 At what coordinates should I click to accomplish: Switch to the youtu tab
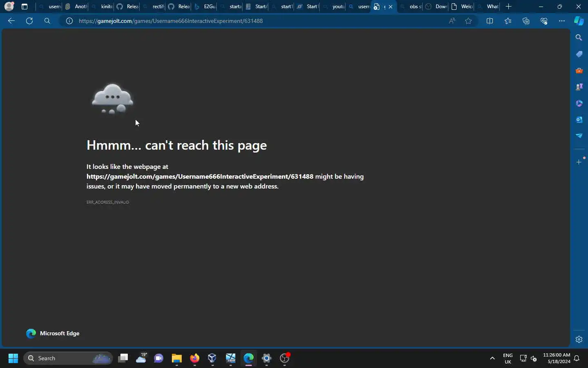[333, 7]
